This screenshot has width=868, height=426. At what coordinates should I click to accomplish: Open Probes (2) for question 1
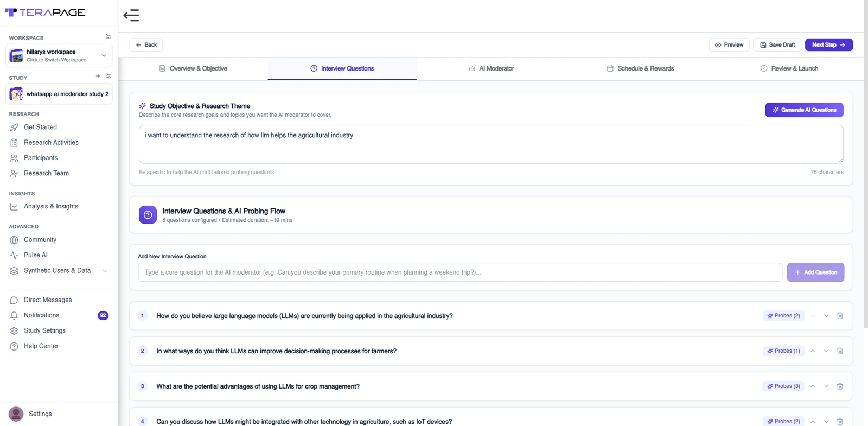pos(783,316)
